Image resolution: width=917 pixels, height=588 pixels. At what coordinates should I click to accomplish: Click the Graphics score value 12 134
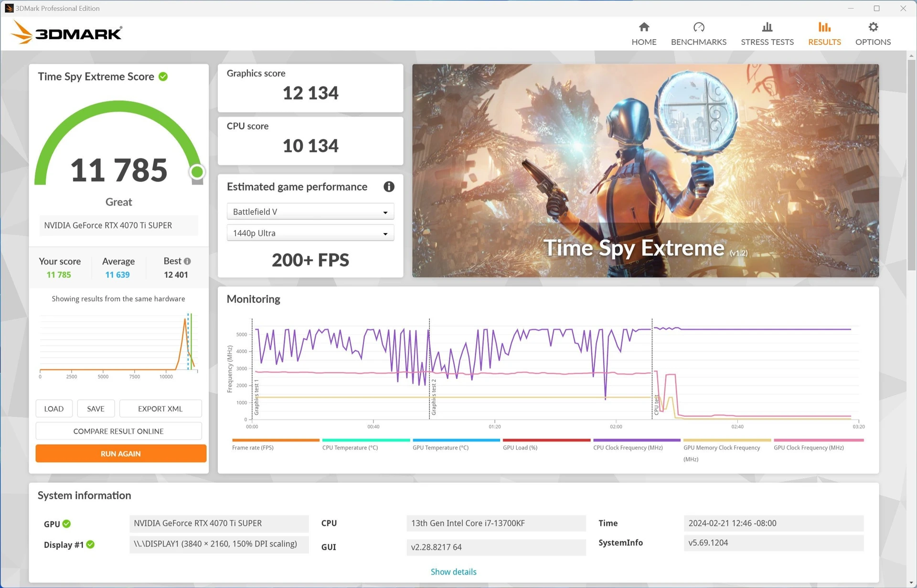pos(310,93)
